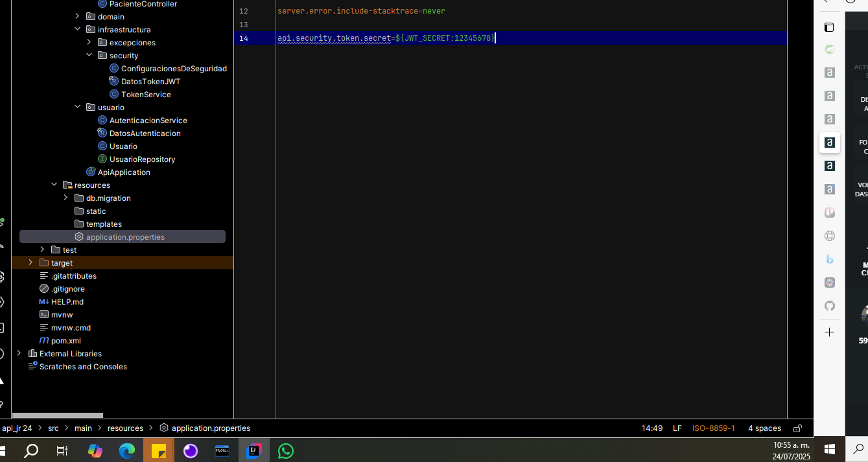Expand External Libraries node
The height and width of the screenshot is (462, 868).
tap(19, 353)
